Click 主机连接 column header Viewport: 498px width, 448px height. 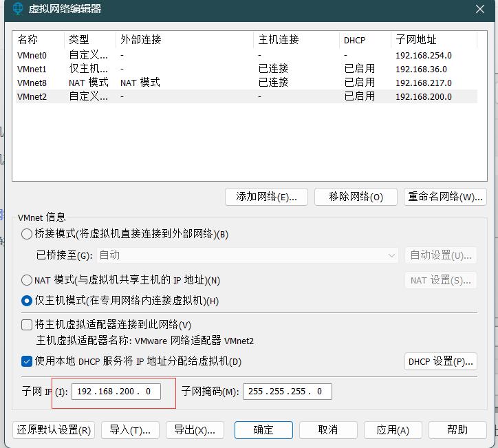click(x=296, y=40)
